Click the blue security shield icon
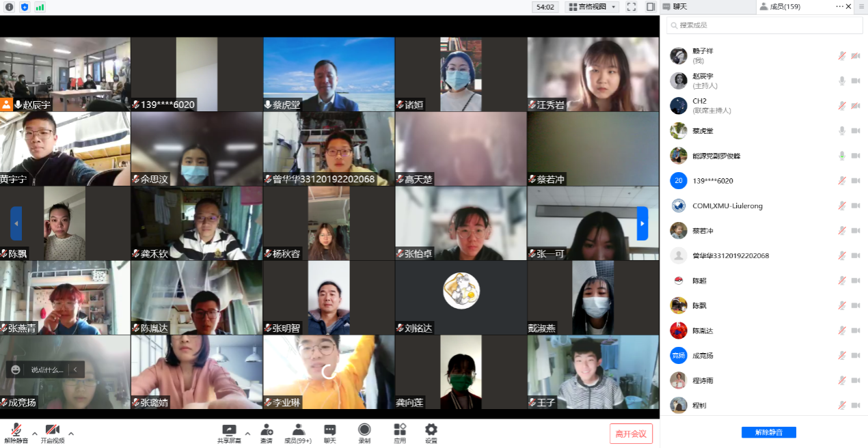The height and width of the screenshot is (448, 868). pos(25,7)
